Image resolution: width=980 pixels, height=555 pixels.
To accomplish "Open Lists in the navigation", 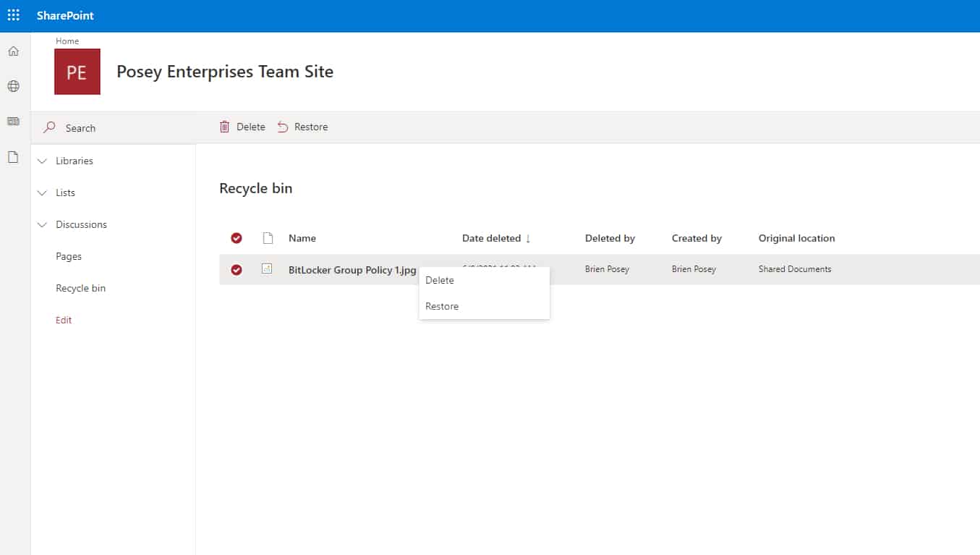I will pyautogui.click(x=65, y=192).
